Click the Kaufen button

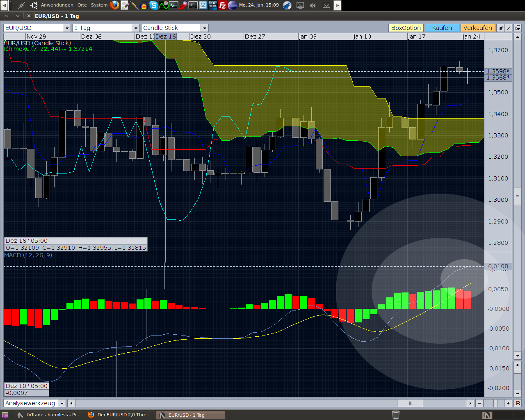tap(442, 28)
